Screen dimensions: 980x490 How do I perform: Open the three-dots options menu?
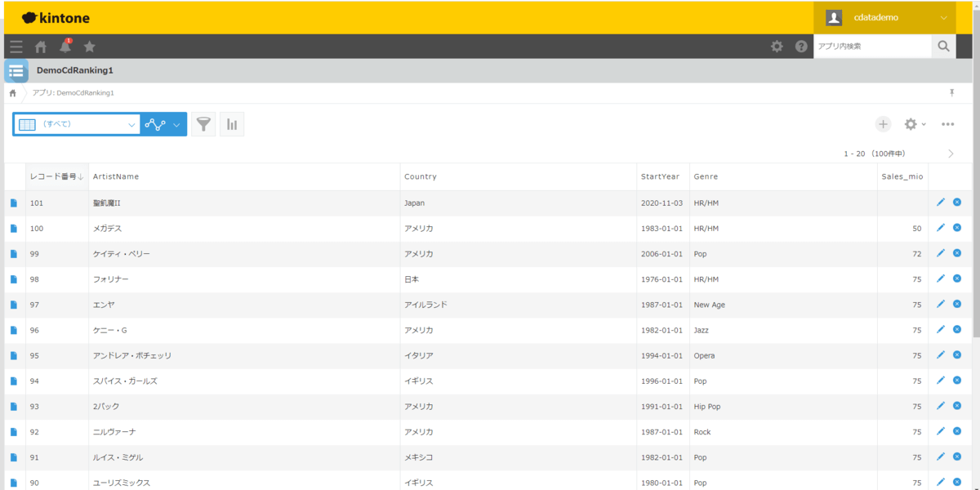[x=947, y=124]
